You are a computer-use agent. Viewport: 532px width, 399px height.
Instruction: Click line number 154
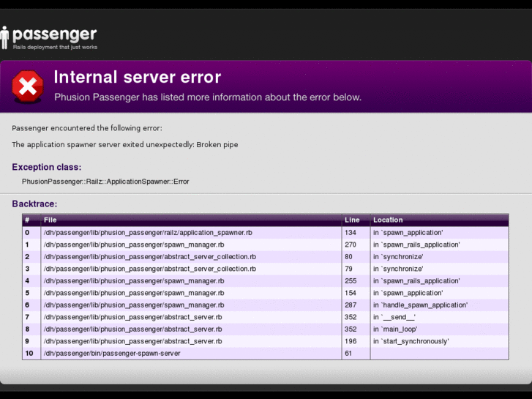click(351, 293)
